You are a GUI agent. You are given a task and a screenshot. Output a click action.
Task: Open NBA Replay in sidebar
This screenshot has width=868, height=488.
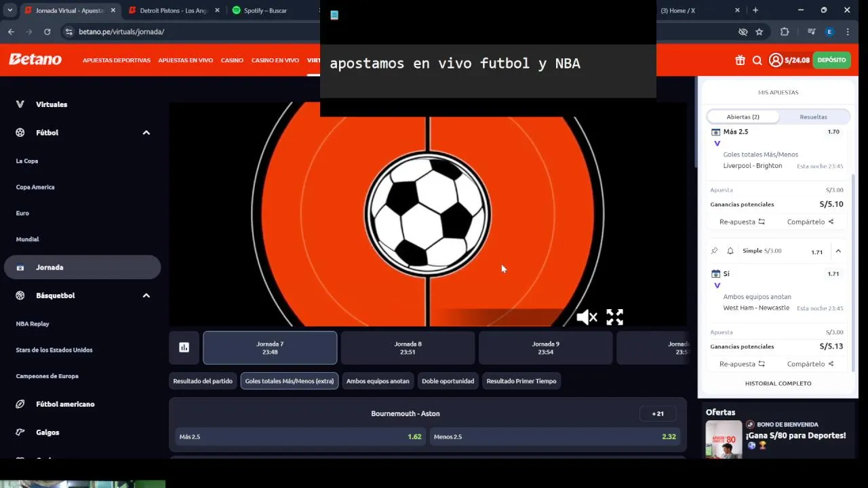pyautogui.click(x=33, y=324)
